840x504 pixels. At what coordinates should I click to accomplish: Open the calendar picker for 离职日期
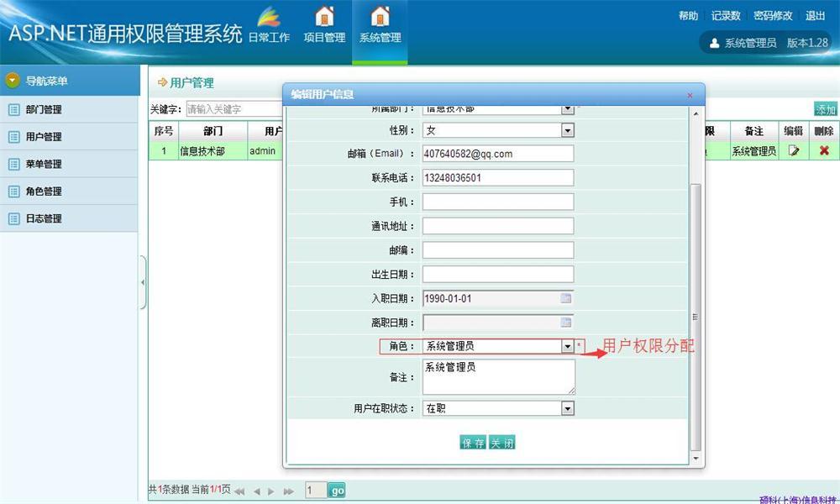[x=565, y=323]
